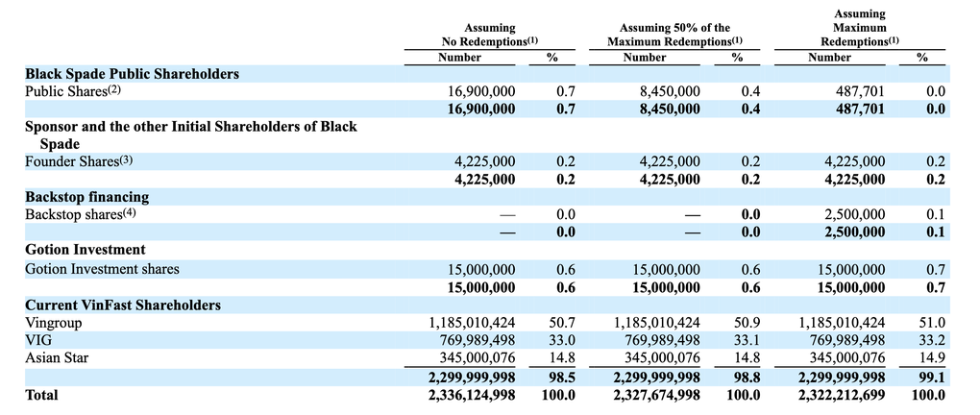Select the 'Black Spade Public Shareholders' section heading
Viewport: 980px width, 415px height.
point(132,74)
